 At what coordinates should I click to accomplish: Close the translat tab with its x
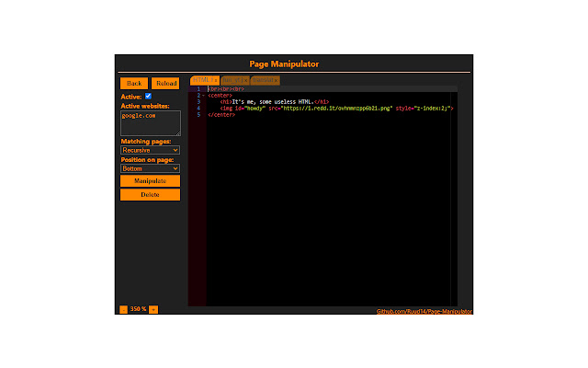coord(276,80)
